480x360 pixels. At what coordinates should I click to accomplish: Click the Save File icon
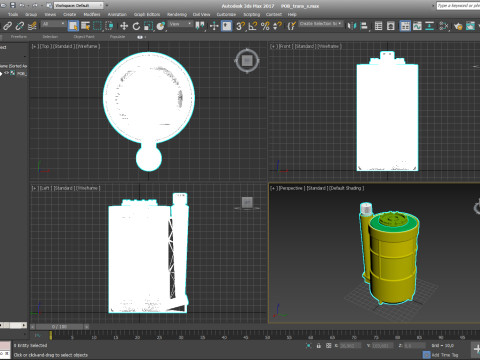[12, 5]
